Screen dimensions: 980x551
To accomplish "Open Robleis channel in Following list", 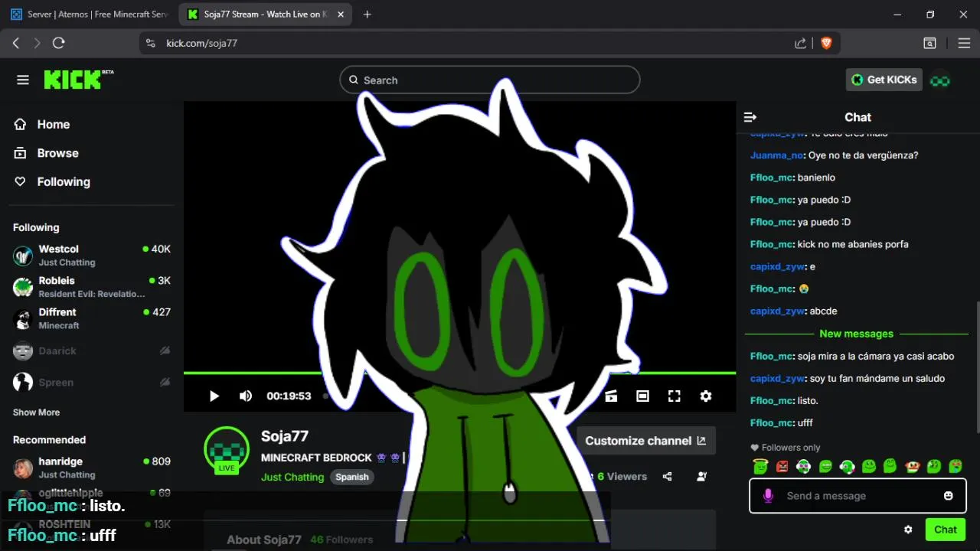I will coord(91,286).
